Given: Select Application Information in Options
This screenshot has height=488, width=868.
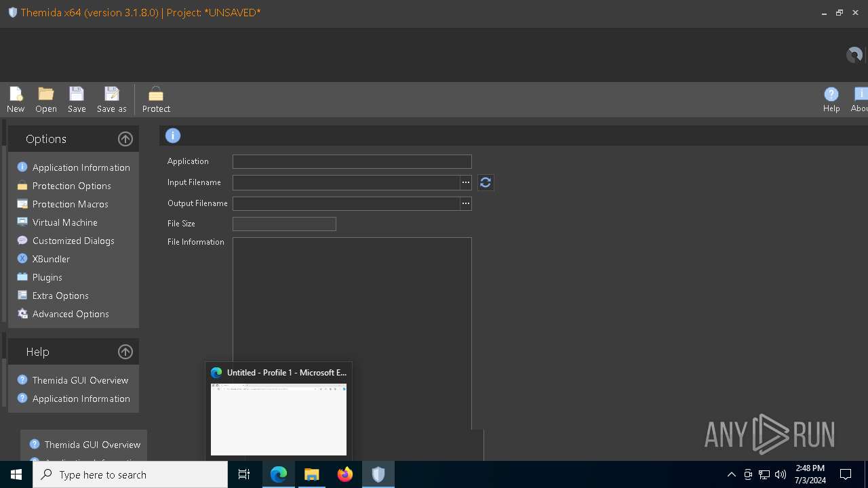Looking at the screenshot, I should pyautogui.click(x=73, y=167).
